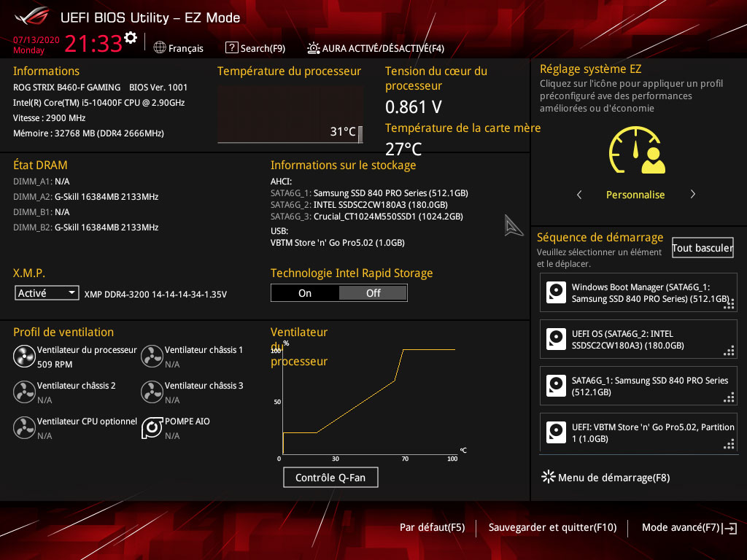
Task: Click the Contrôle Q-Fan button
Action: tap(330, 478)
